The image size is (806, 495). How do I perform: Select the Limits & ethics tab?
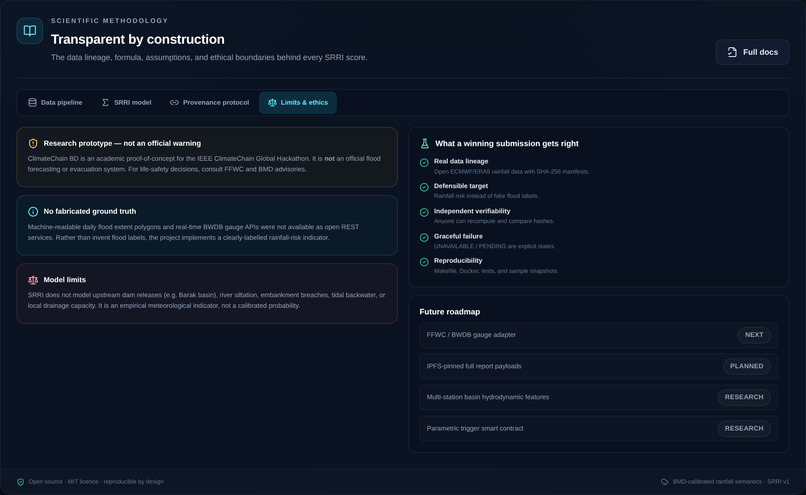(x=298, y=102)
